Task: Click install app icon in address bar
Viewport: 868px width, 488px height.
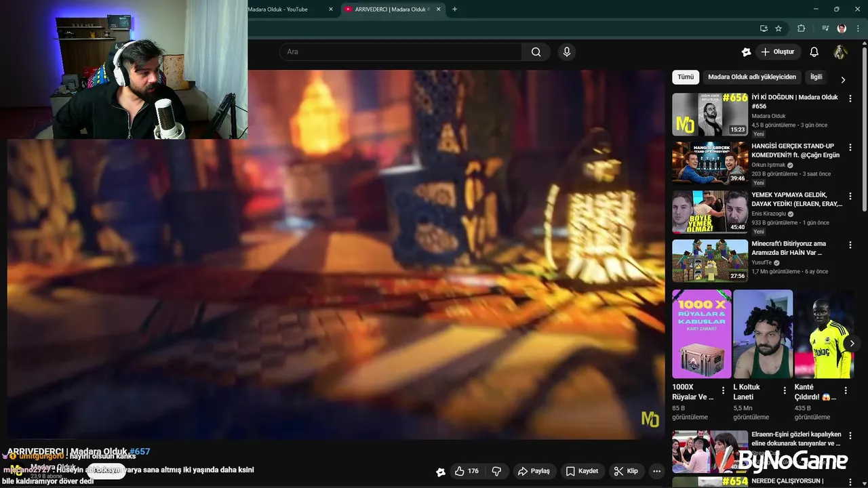Action: (764, 28)
